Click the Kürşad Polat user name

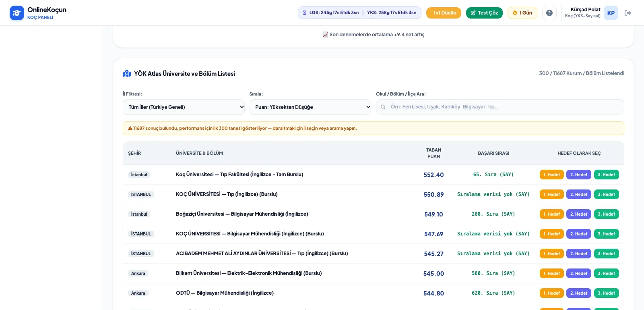tap(585, 10)
